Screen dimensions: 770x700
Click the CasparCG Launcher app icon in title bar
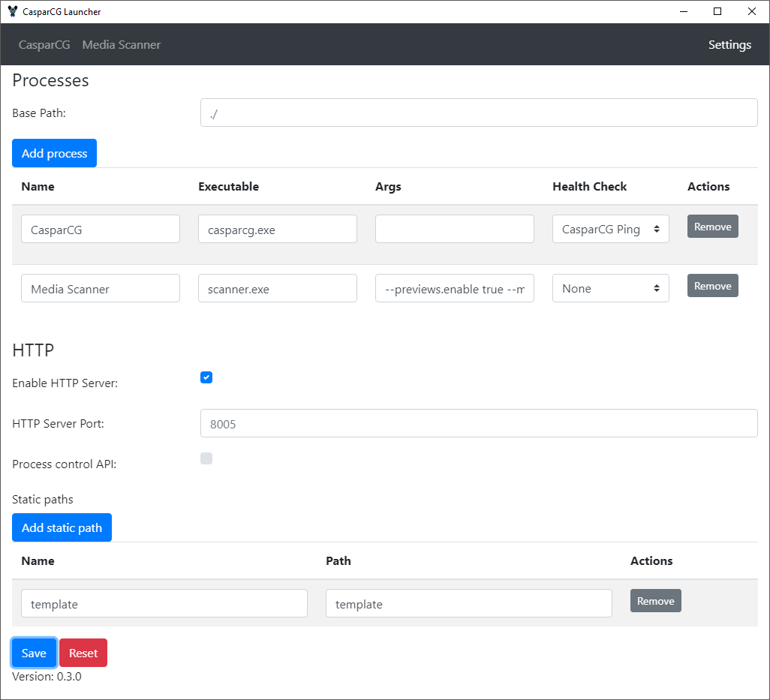point(13,11)
